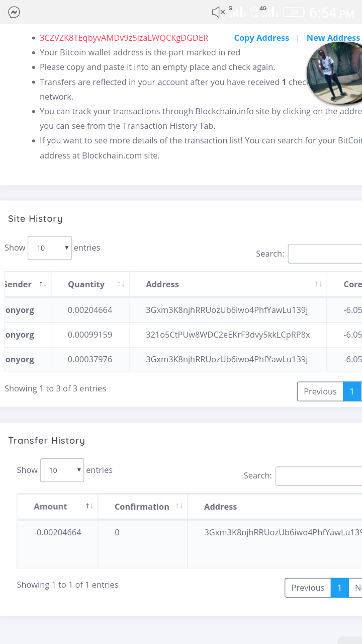
Task: Focus the Site History search field
Action: click(325, 254)
